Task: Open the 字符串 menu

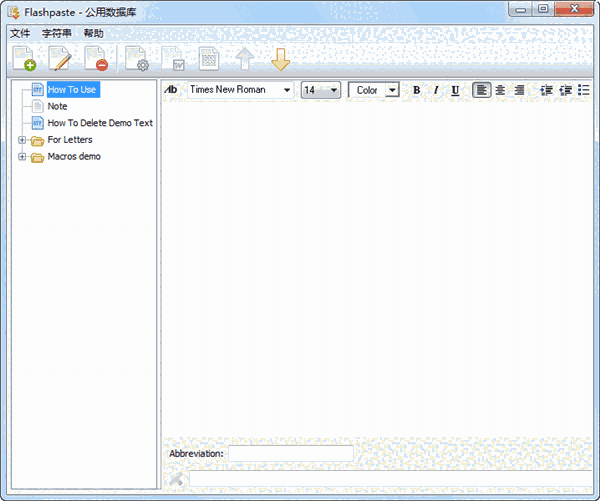Action: pos(57,33)
